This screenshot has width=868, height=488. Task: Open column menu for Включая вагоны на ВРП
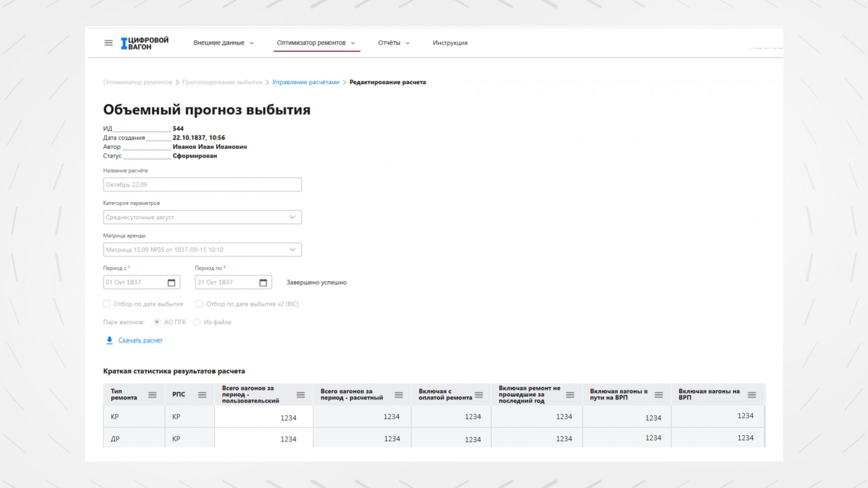(752, 395)
